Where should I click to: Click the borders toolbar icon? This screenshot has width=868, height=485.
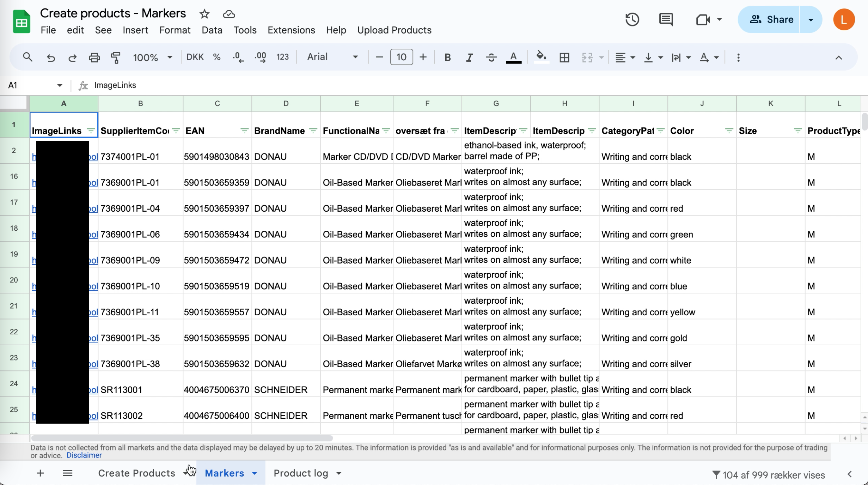point(564,57)
